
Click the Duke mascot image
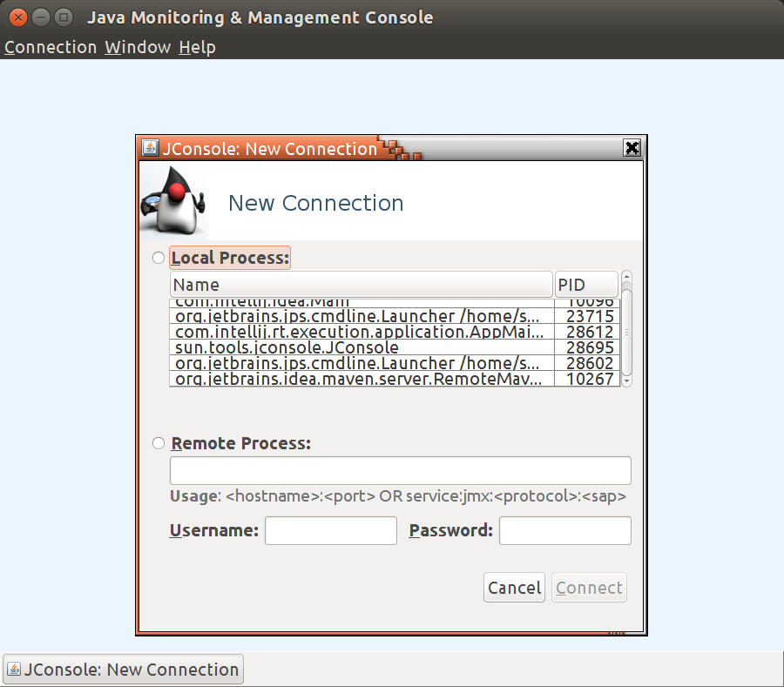173,201
